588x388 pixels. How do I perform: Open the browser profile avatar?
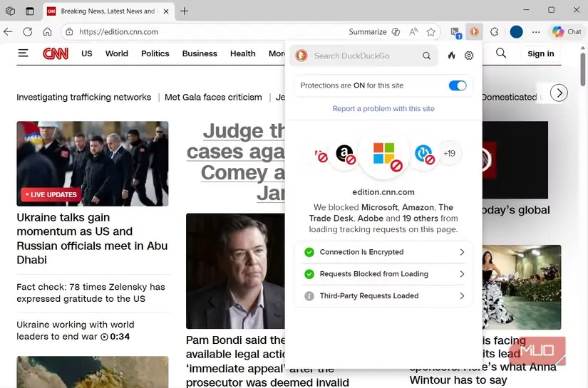[516, 32]
